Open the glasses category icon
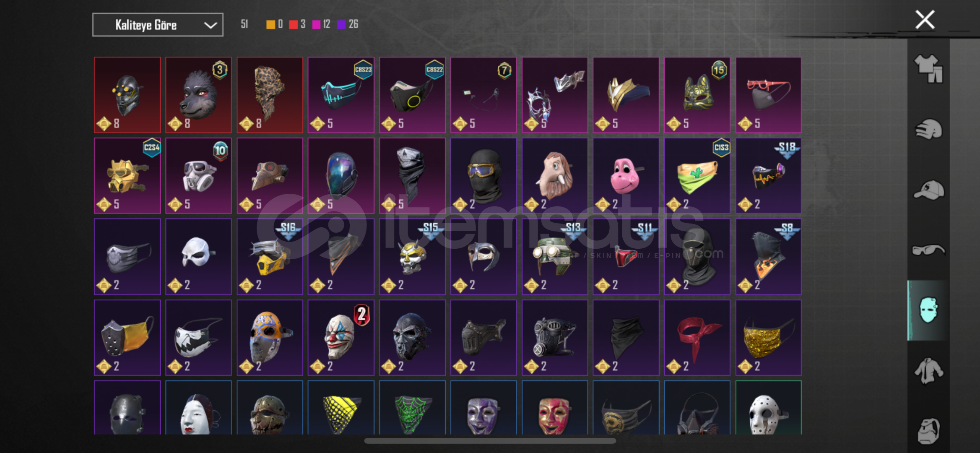 click(x=928, y=250)
